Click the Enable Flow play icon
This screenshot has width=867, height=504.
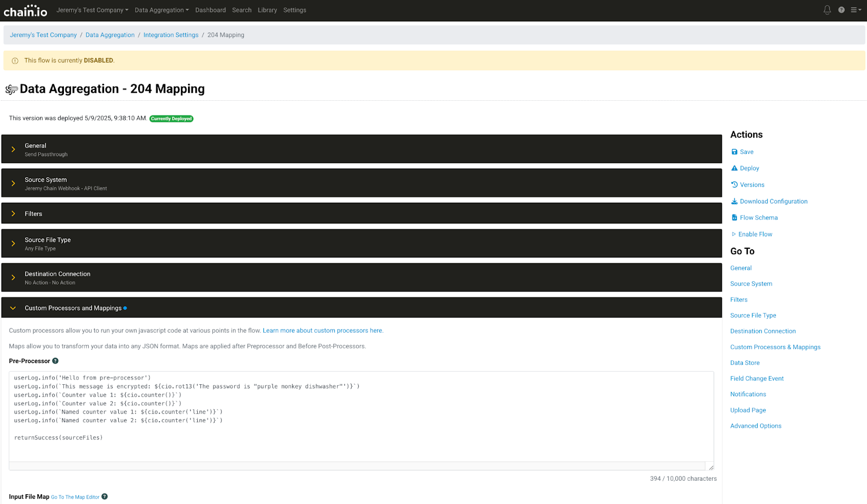(734, 234)
